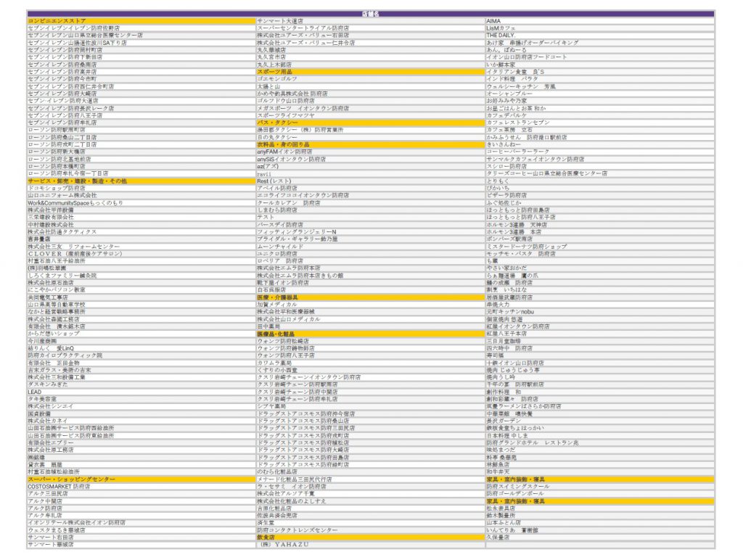Click the 飲食店 category heading
This screenshot has height=560, width=743.
pos(267,538)
